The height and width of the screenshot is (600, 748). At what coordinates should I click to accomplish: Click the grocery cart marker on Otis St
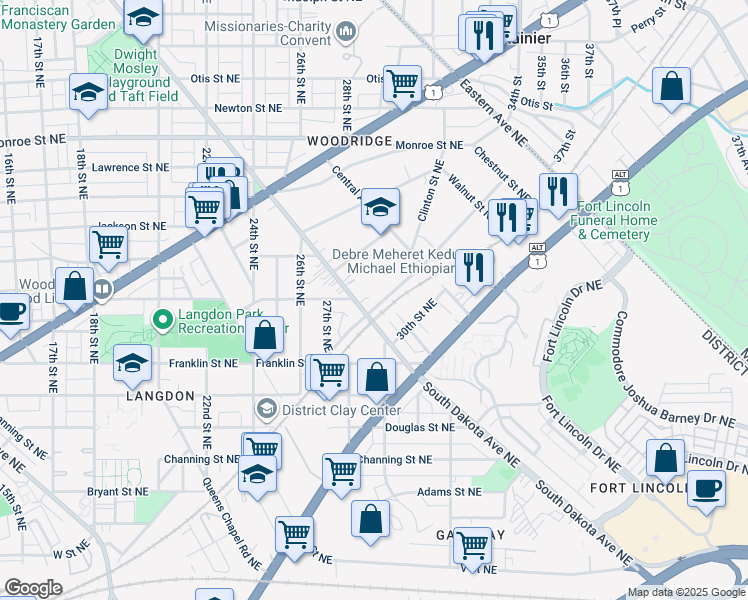pyautogui.click(x=402, y=84)
